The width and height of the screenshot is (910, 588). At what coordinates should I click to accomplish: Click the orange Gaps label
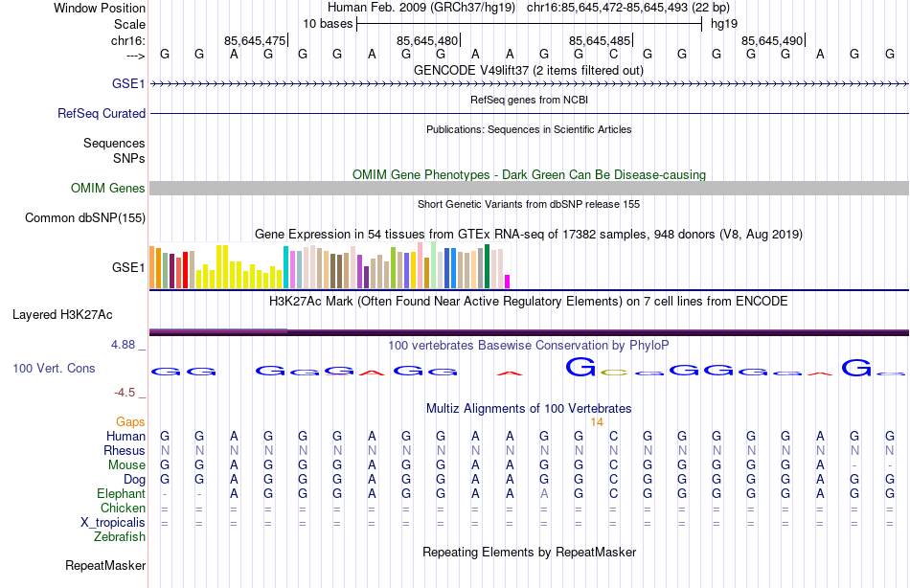pos(130,422)
